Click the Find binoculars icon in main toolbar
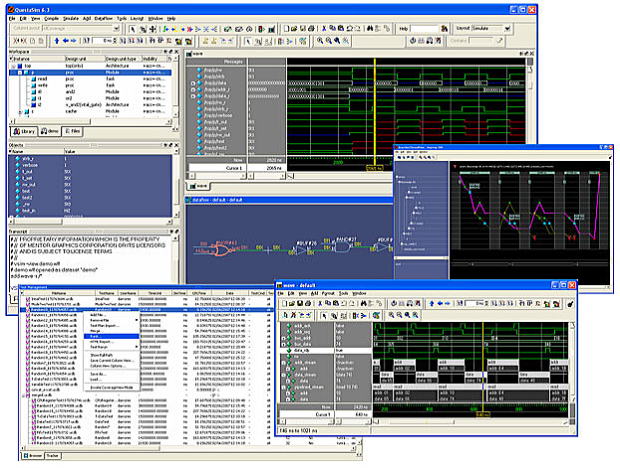 click(370, 29)
